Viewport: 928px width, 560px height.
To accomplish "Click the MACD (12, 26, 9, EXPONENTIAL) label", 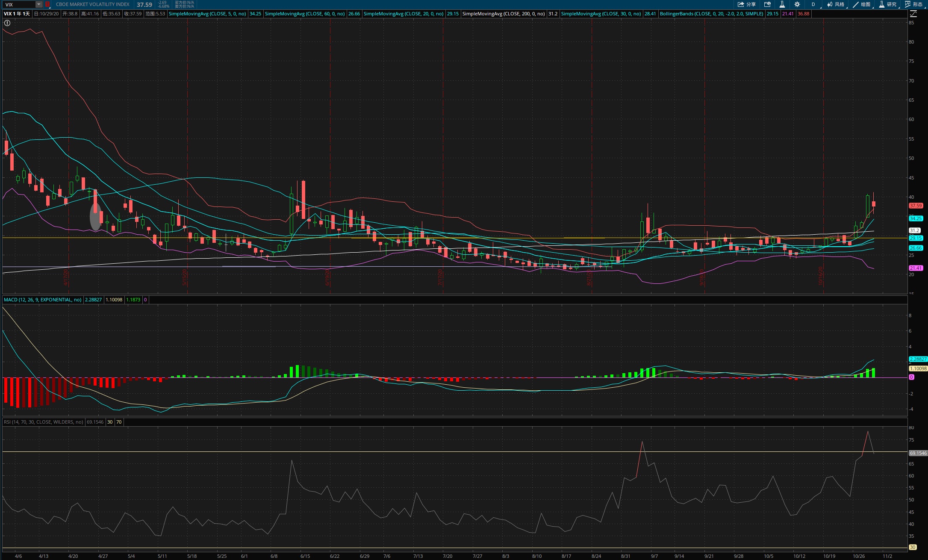I will [42, 300].
